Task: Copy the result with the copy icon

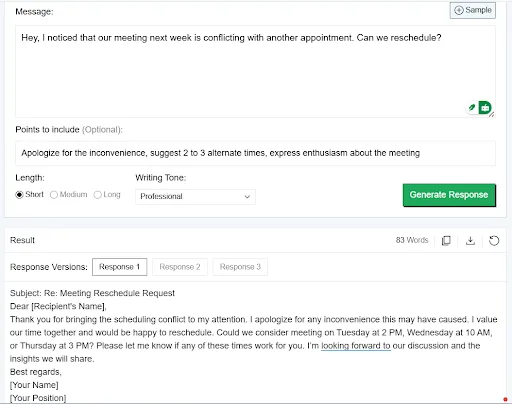Action: [x=446, y=240]
